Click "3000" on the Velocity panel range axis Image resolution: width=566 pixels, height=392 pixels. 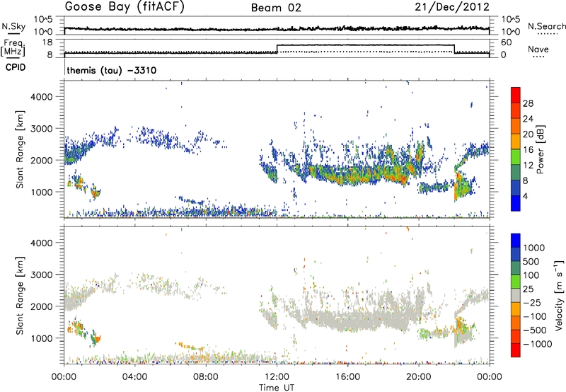pyautogui.click(x=41, y=275)
